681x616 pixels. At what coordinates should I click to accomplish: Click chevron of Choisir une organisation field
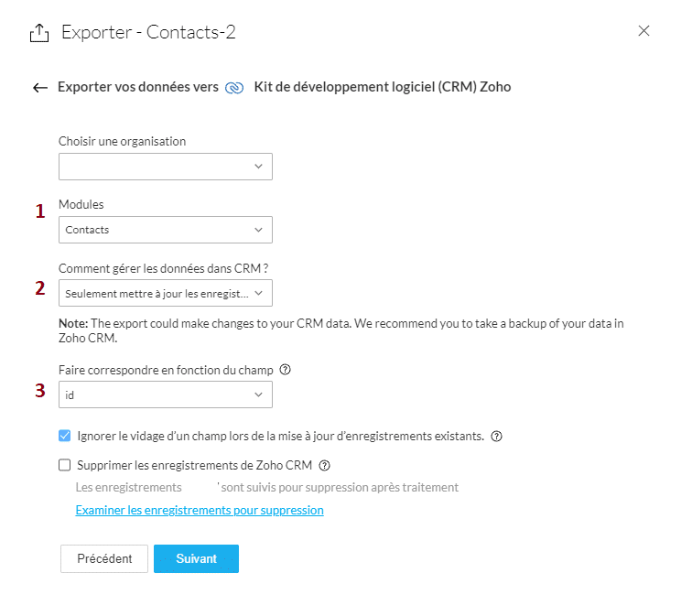coord(258,167)
